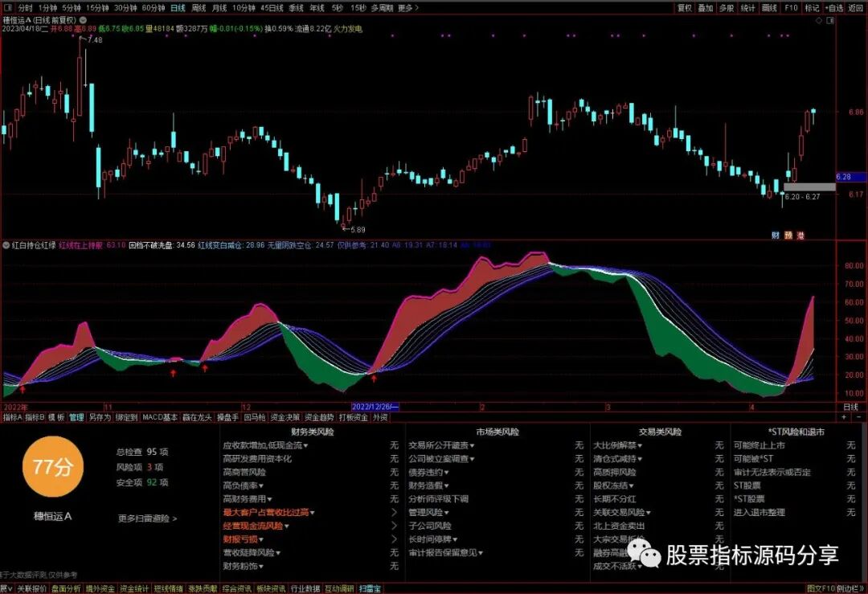Viewport: 868px width, 594px height.
Task: Click the 多股 multi-stock button
Action: coord(727,8)
